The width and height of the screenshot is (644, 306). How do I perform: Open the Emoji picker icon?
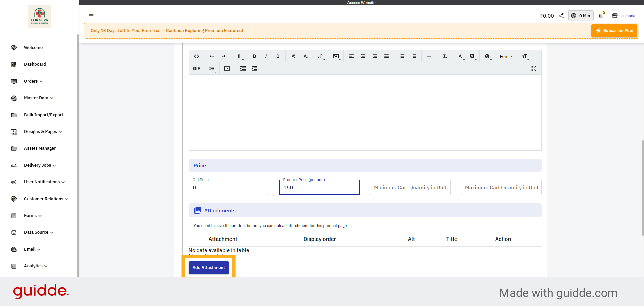[487, 56]
